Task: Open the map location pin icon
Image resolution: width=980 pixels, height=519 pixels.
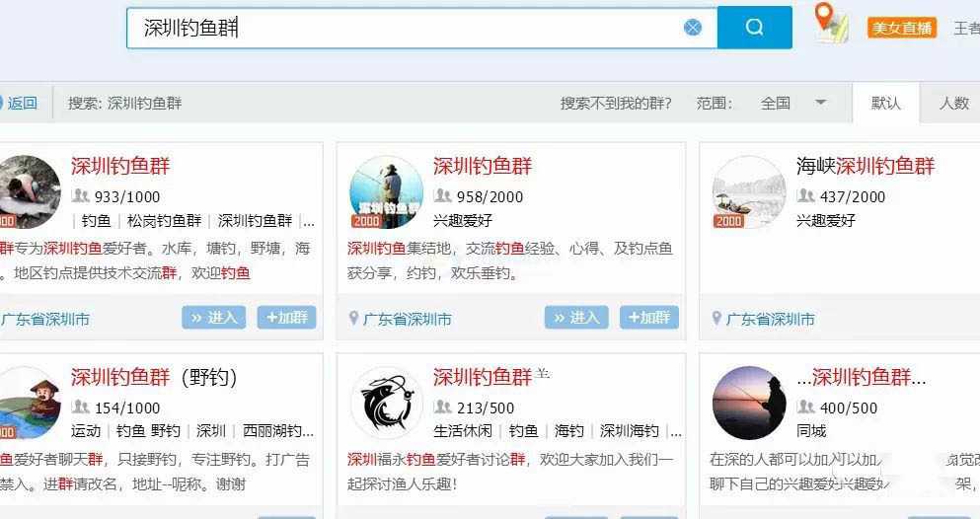Action: pyautogui.click(x=830, y=23)
